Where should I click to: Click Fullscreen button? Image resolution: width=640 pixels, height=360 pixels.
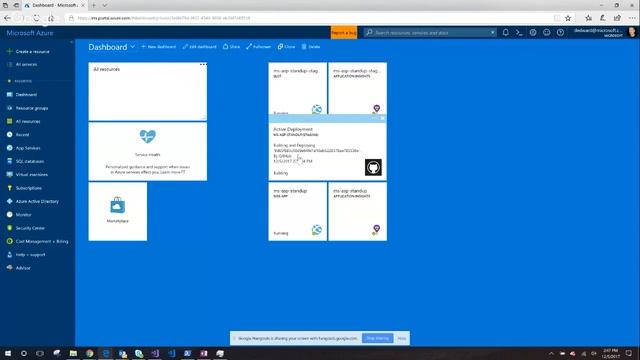[x=258, y=47]
